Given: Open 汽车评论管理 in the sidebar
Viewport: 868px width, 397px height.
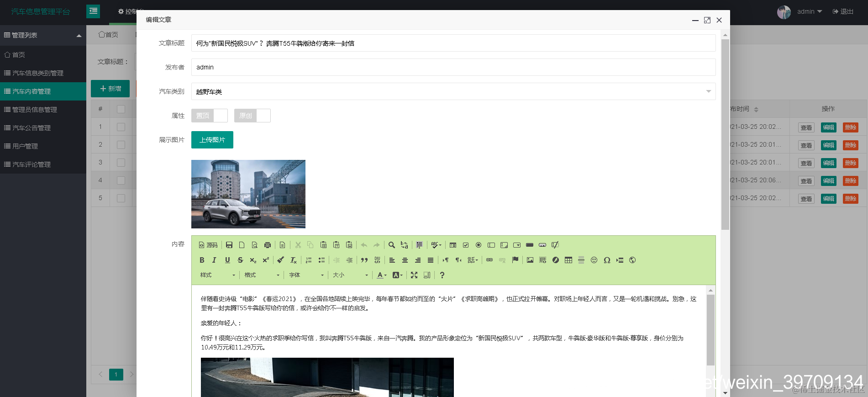Looking at the screenshot, I should (x=43, y=164).
